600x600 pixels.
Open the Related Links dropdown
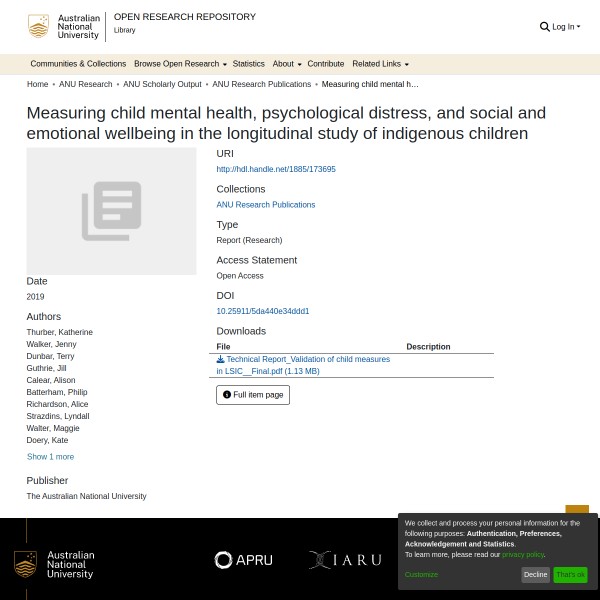(380, 64)
